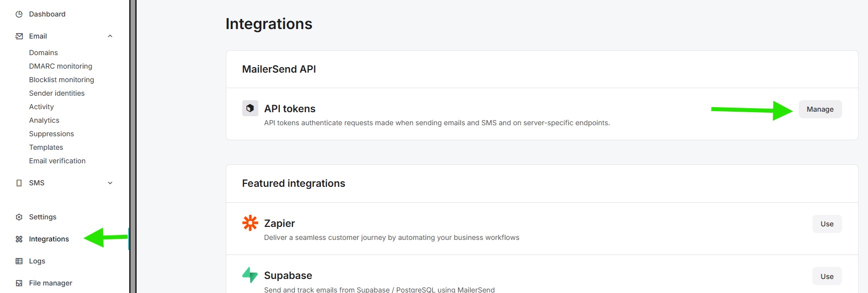Click the Zapier orange asterisk logo

[250, 223]
